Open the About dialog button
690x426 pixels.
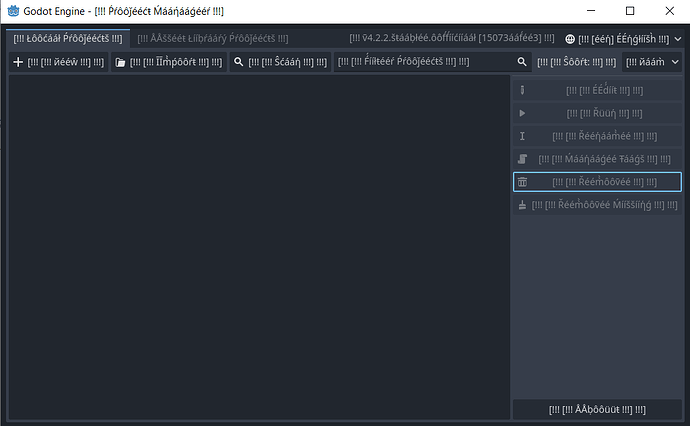597,410
